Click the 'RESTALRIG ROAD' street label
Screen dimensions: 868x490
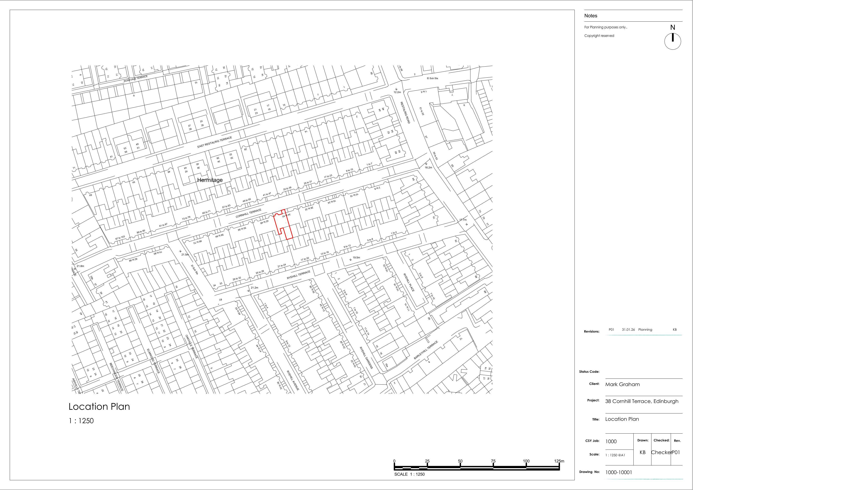pyautogui.click(x=405, y=113)
